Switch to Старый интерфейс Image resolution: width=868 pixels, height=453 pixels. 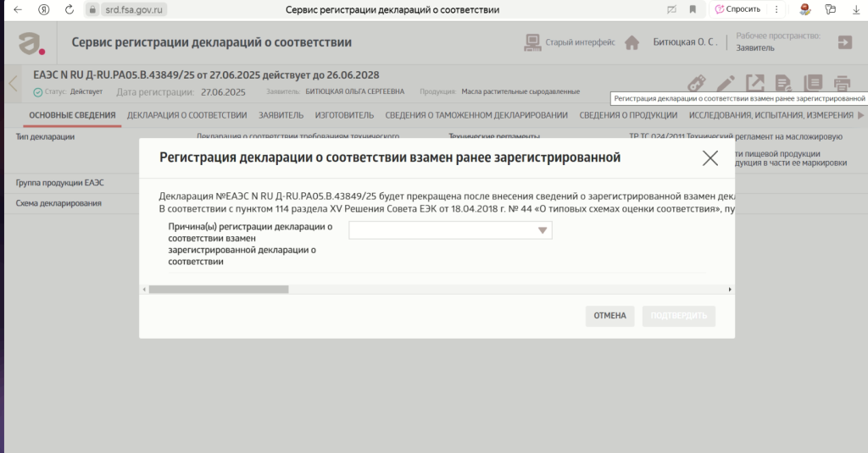pyautogui.click(x=570, y=42)
